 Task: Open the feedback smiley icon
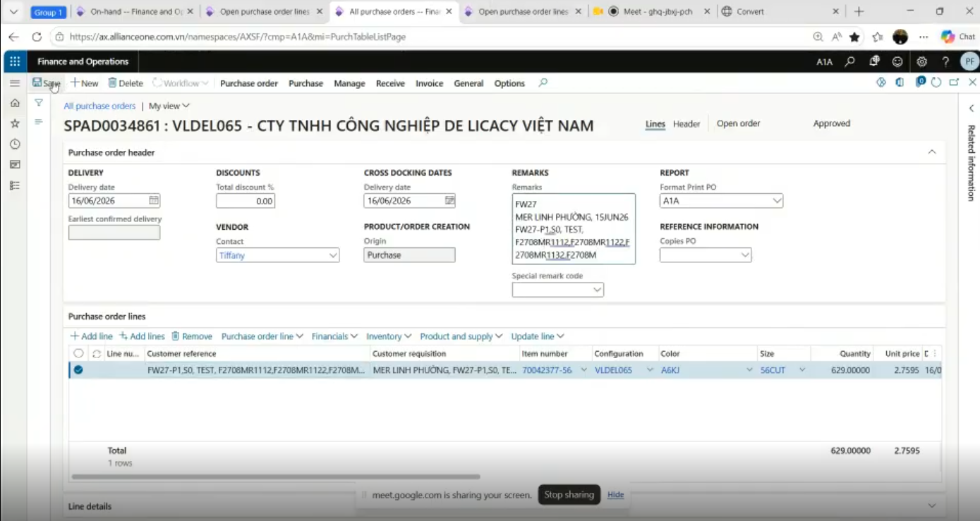click(897, 61)
